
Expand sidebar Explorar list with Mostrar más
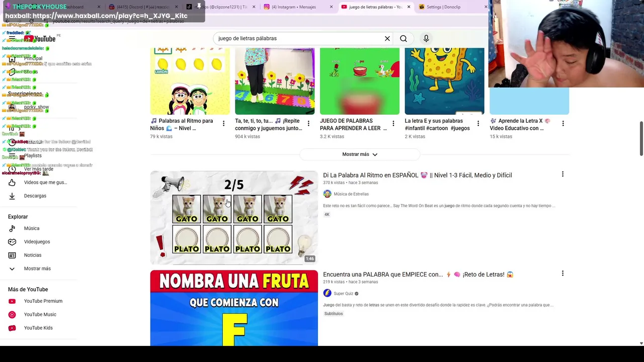(x=37, y=268)
